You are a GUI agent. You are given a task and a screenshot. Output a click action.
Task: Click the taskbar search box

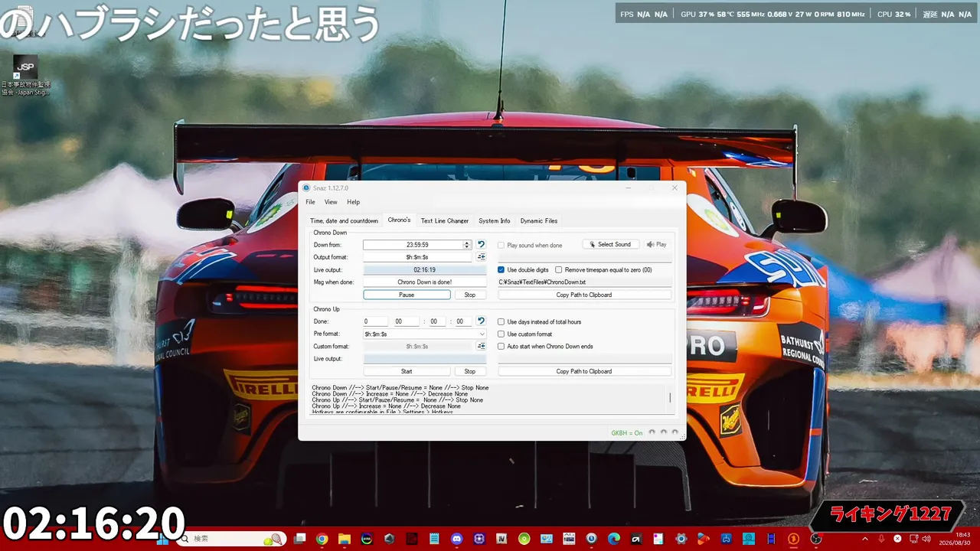tap(231, 539)
